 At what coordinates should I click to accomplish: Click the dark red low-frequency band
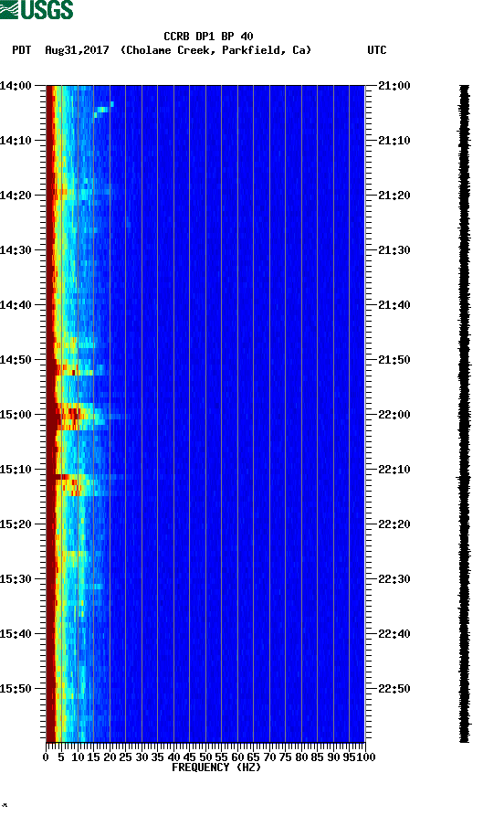point(50,414)
